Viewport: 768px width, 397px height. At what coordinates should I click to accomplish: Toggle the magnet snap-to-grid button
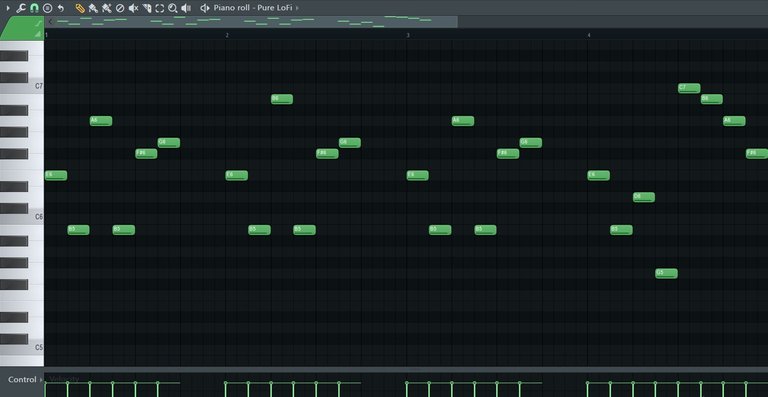click(34, 8)
